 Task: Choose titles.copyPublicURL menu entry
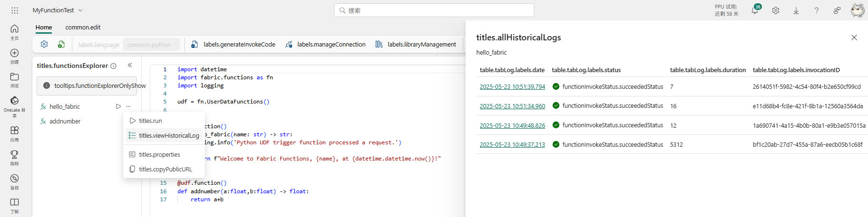point(164,169)
